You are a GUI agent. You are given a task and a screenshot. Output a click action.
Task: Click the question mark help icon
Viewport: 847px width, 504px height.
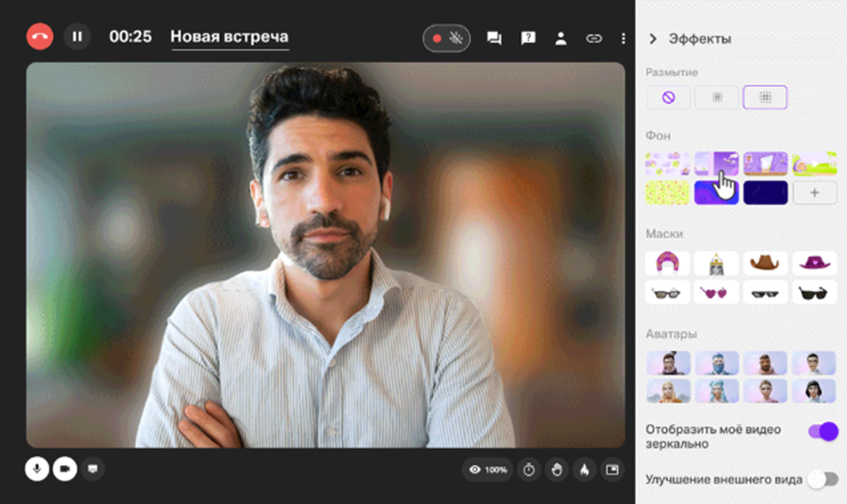pyautogui.click(x=528, y=38)
